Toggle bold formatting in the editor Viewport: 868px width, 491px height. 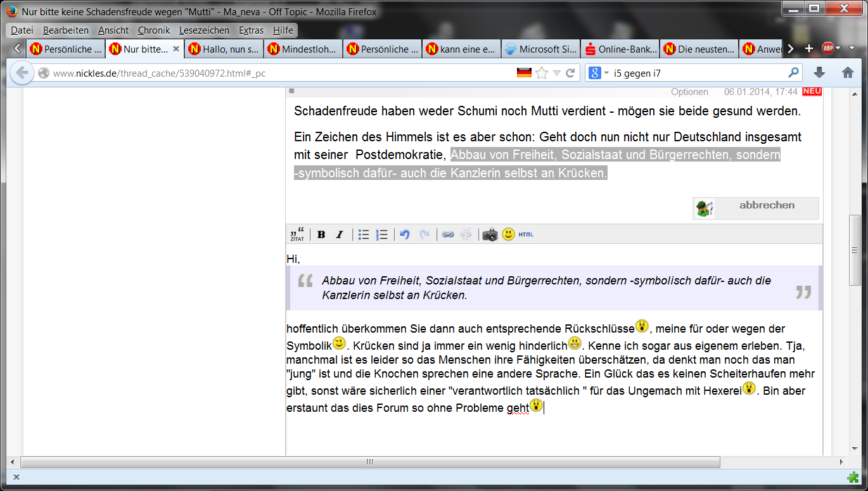[321, 234]
